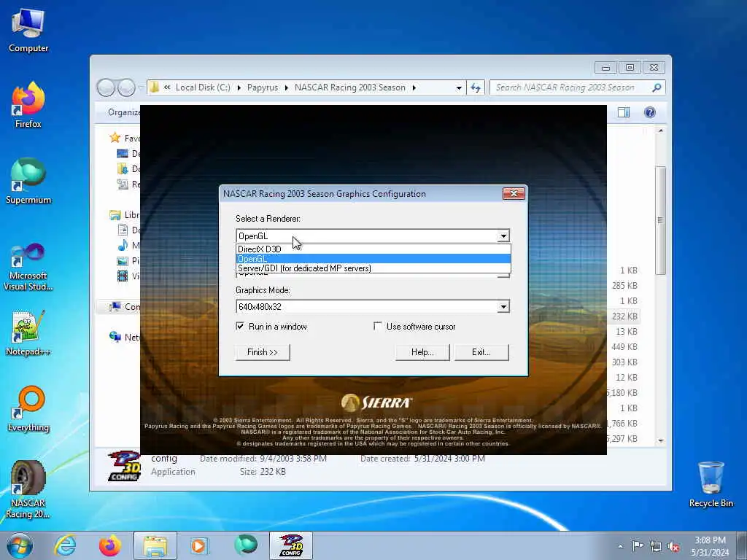Open Windows Media Player from taskbar
747x560 pixels.
tap(198, 545)
